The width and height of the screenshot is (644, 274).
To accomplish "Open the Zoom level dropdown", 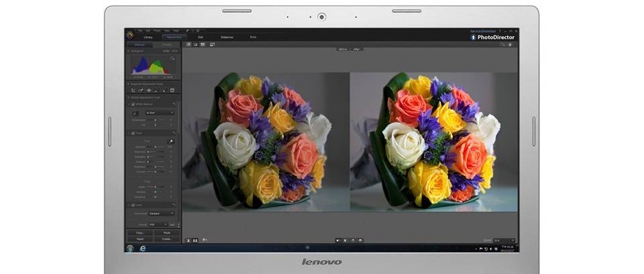I will click(x=504, y=240).
